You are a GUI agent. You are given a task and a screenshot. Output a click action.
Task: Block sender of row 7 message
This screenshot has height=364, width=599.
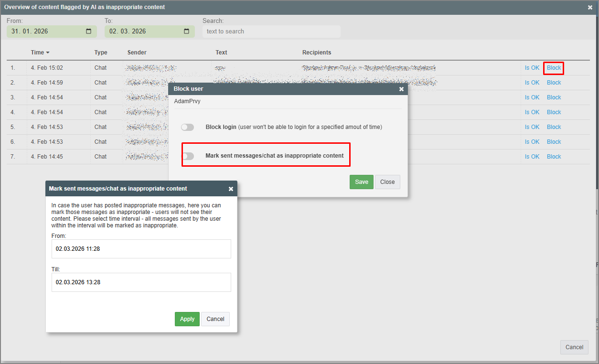pyautogui.click(x=554, y=157)
